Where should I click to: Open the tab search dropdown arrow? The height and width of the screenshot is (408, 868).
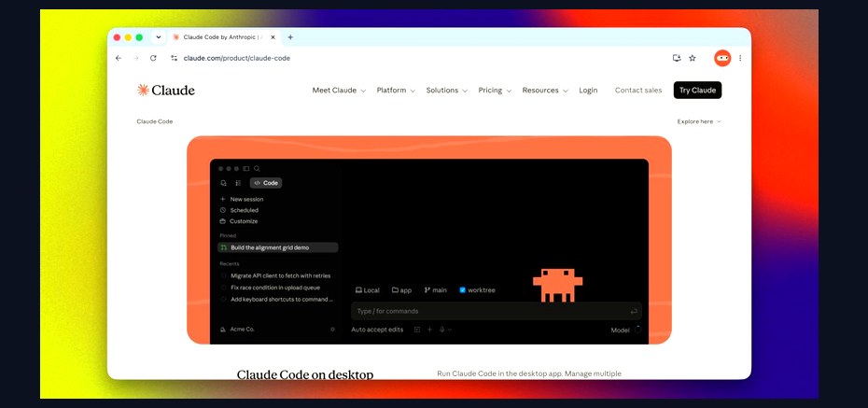[x=159, y=37]
